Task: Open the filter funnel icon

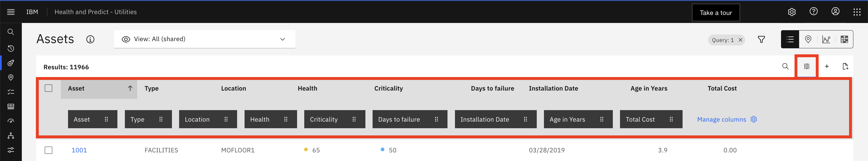Action: pos(761,39)
